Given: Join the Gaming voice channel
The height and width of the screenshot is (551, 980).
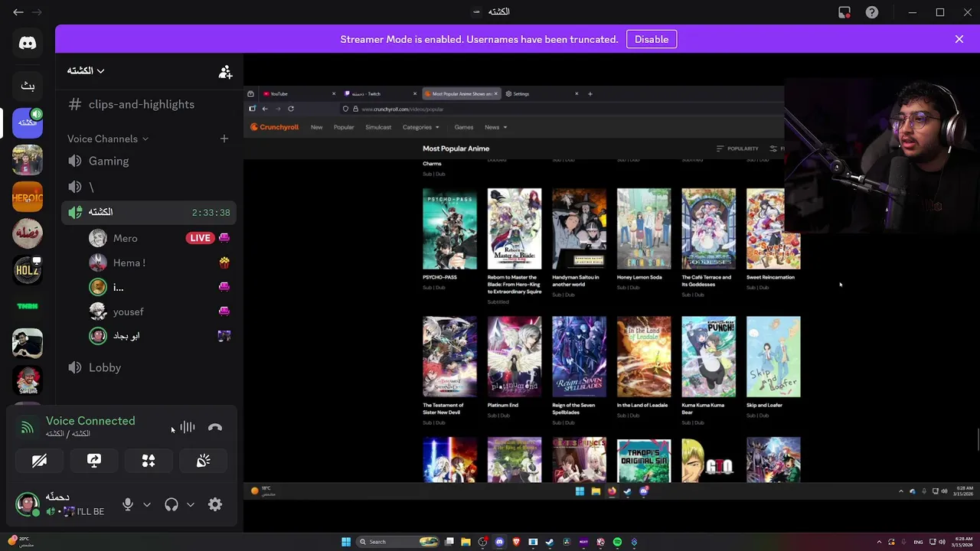Looking at the screenshot, I should pyautogui.click(x=149, y=161).
